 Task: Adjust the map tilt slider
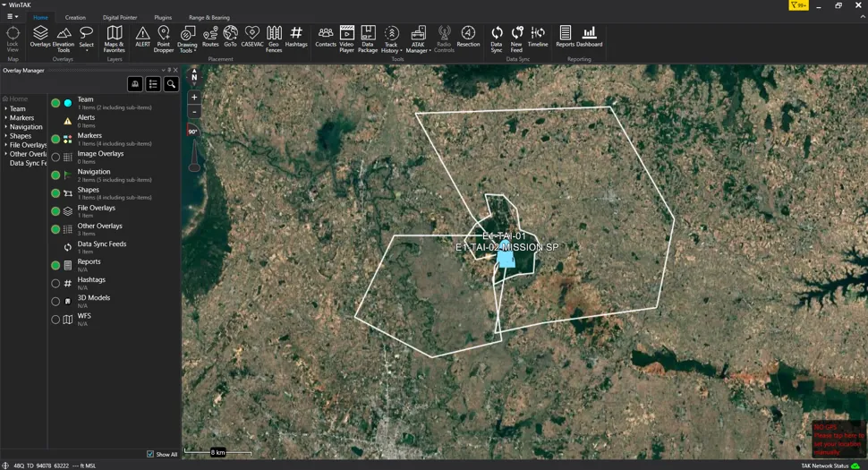(194, 156)
